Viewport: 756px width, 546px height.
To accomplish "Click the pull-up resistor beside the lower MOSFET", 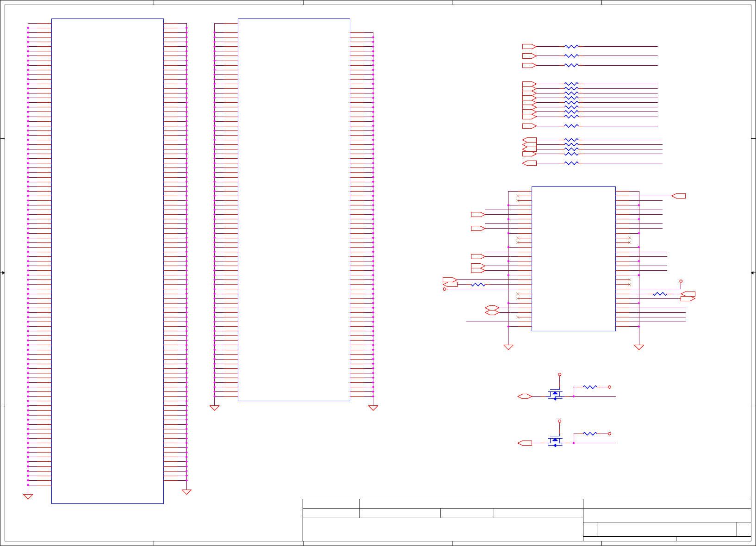I will (x=590, y=434).
